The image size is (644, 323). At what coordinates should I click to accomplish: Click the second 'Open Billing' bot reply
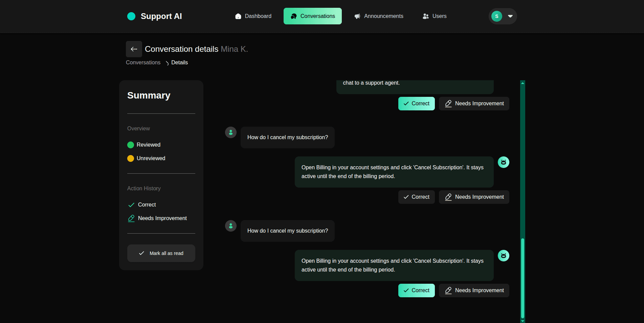point(394,265)
